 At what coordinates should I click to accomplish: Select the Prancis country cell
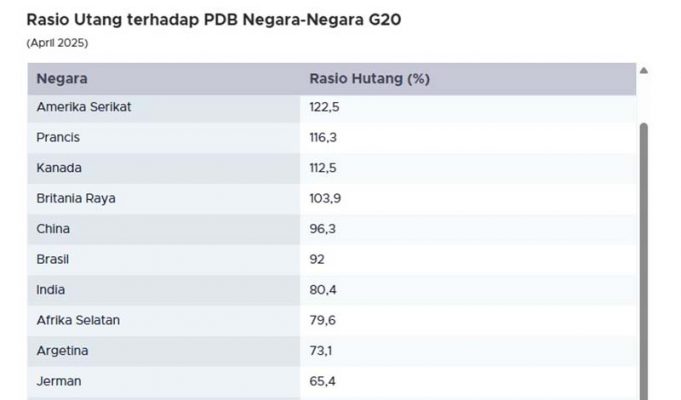58,137
